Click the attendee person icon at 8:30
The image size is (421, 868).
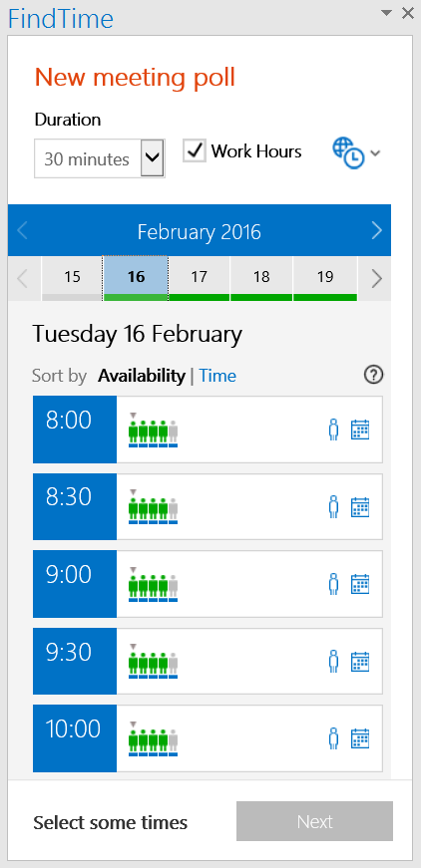click(333, 507)
